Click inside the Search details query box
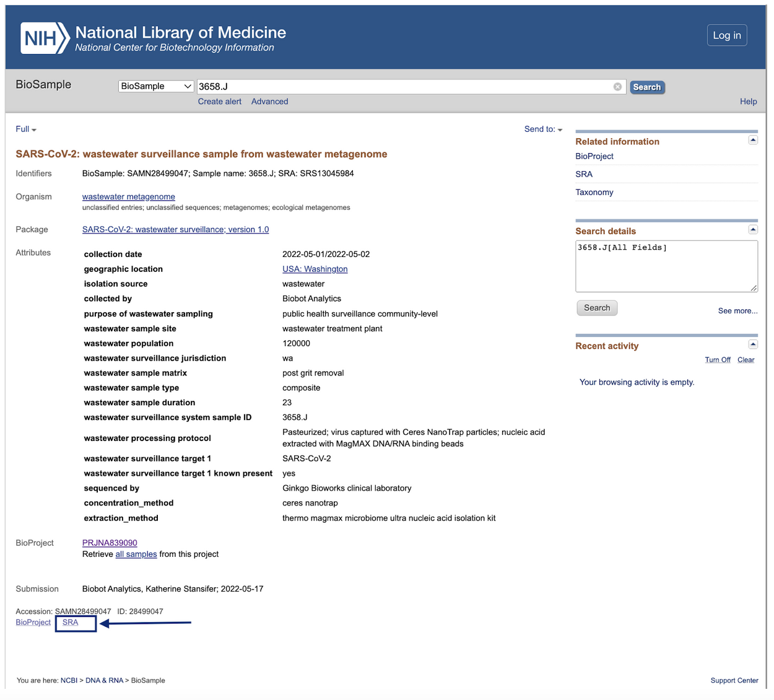The width and height of the screenshot is (774, 700). 666,266
